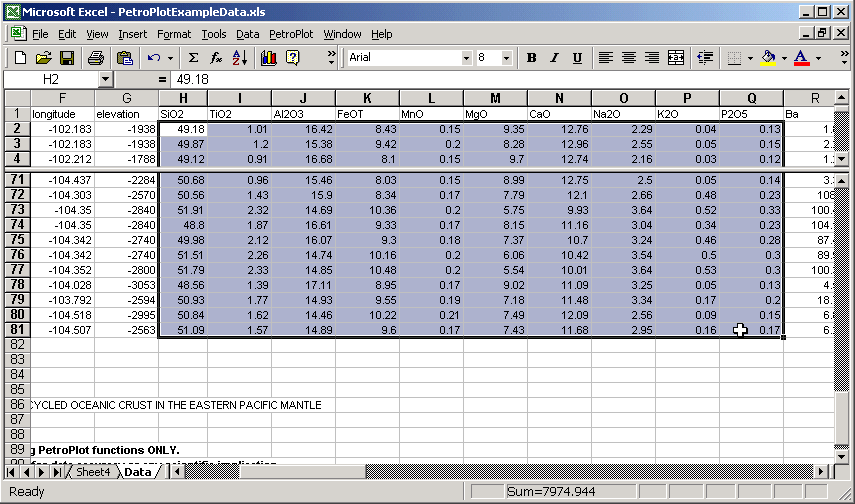Apply fill color with paint bucket
This screenshot has height=504, width=855.
tap(767, 58)
